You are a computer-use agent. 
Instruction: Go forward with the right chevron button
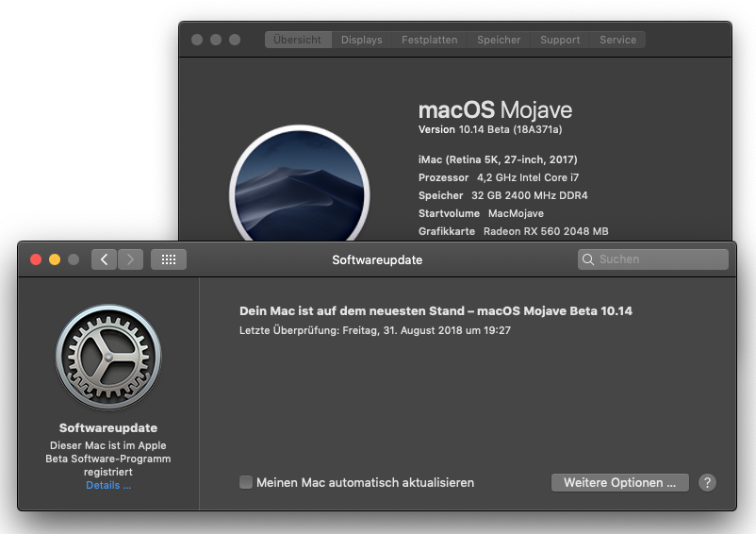[130, 259]
